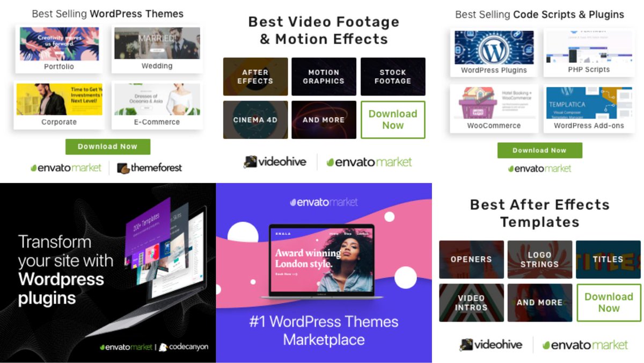Select the Stock Footage tile
This screenshot has width=644, height=363.
tap(393, 77)
